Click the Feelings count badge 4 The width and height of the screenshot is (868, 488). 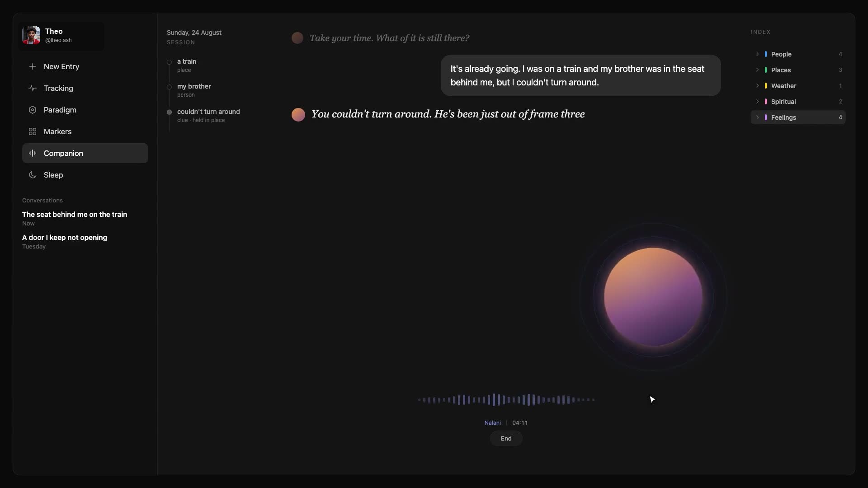[840, 117]
